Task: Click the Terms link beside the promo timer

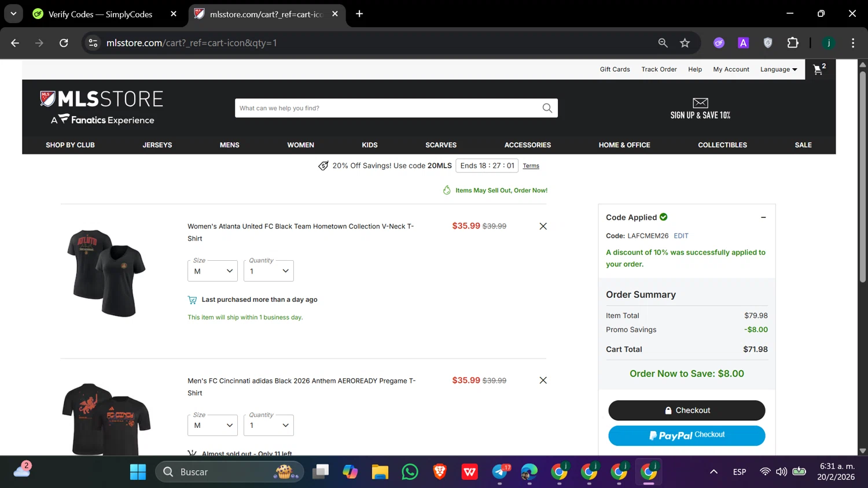Action: pos(531,166)
